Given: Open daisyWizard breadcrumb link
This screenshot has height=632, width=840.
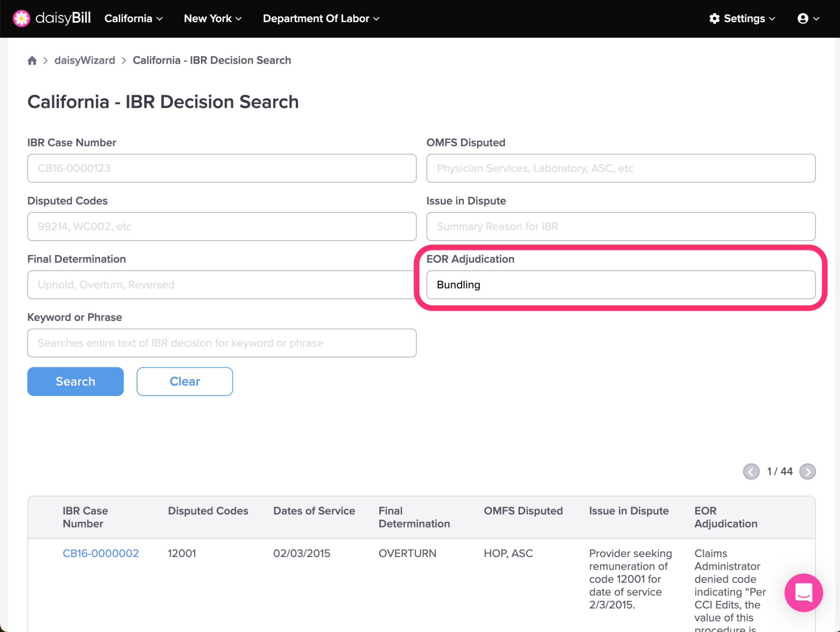Looking at the screenshot, I should pos(84,60).
